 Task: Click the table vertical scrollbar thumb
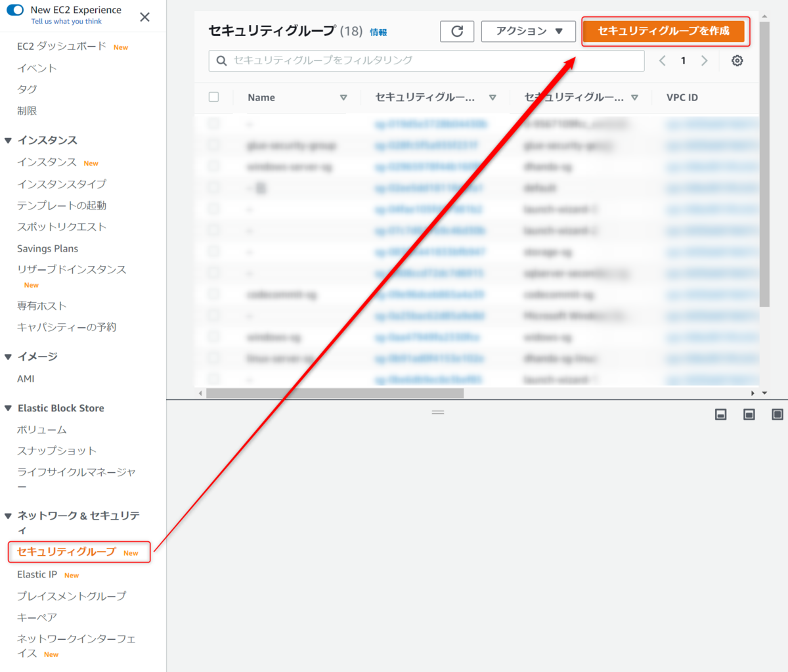(x=764, y=164)
